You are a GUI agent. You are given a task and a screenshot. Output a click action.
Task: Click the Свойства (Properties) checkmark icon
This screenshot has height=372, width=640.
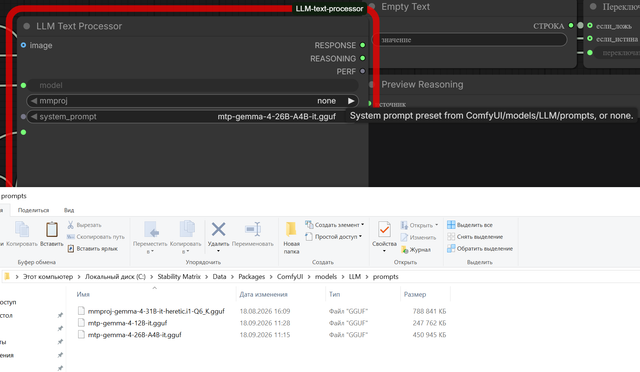[384, 229]
